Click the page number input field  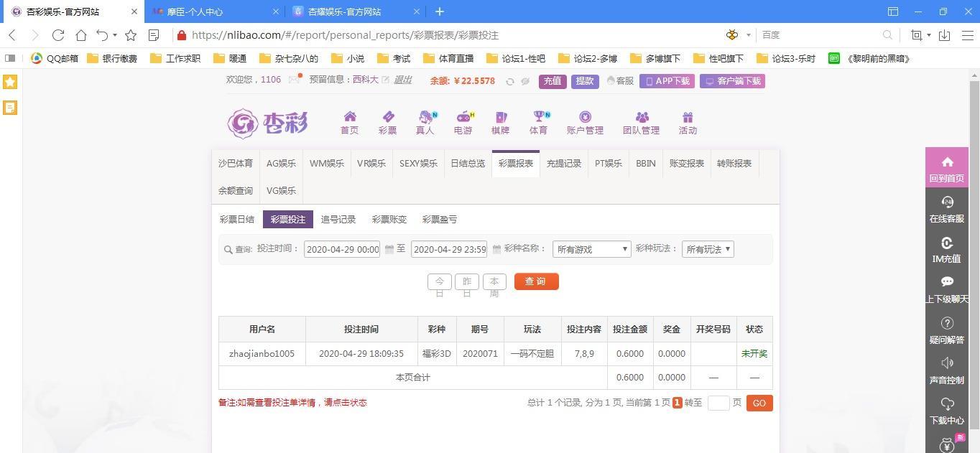718,403
